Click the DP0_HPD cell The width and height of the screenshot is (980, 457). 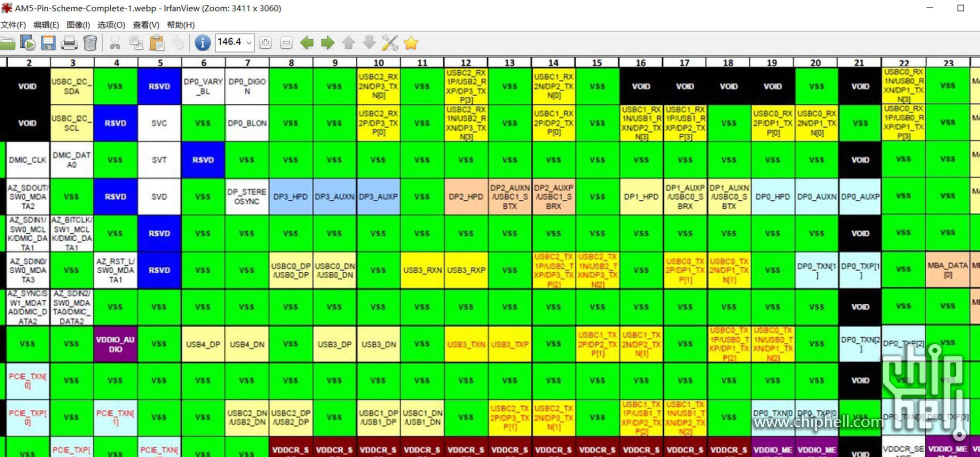click(x=772, y=196)
